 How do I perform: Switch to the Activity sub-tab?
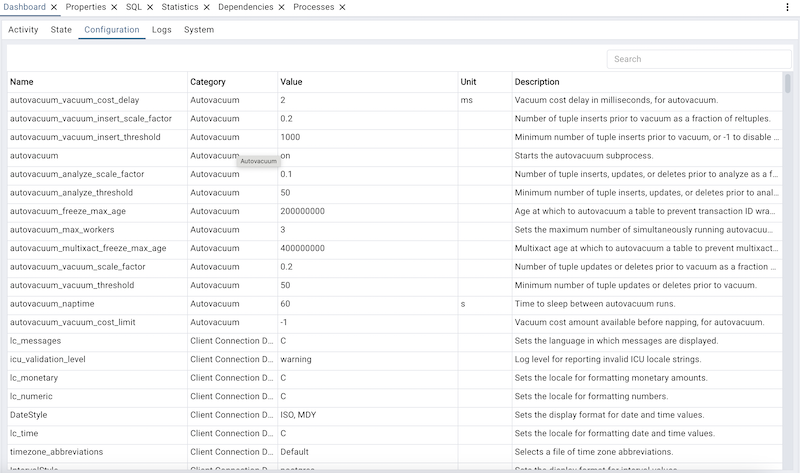[x=23, y=30]
